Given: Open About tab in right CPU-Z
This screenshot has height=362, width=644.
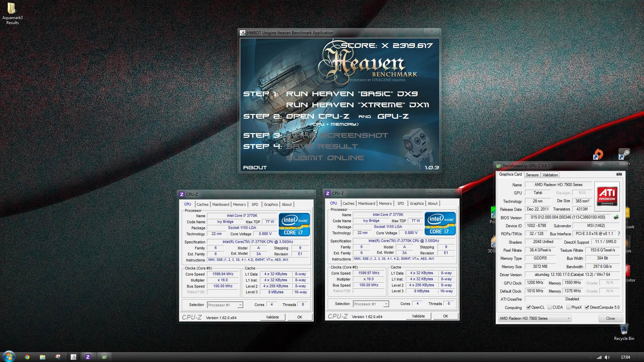Looking at the screenshot, I should (x=433, y=203).
